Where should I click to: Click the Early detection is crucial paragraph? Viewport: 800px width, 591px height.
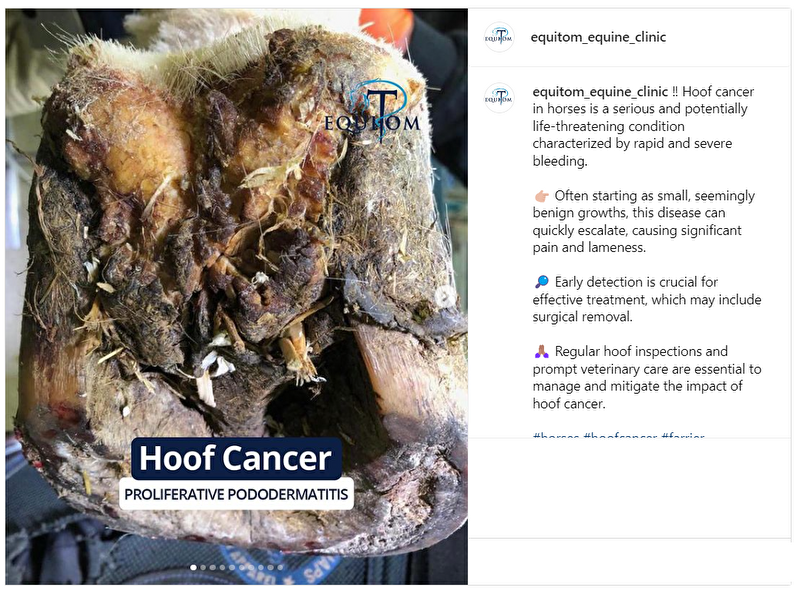(x=647, y=299)
